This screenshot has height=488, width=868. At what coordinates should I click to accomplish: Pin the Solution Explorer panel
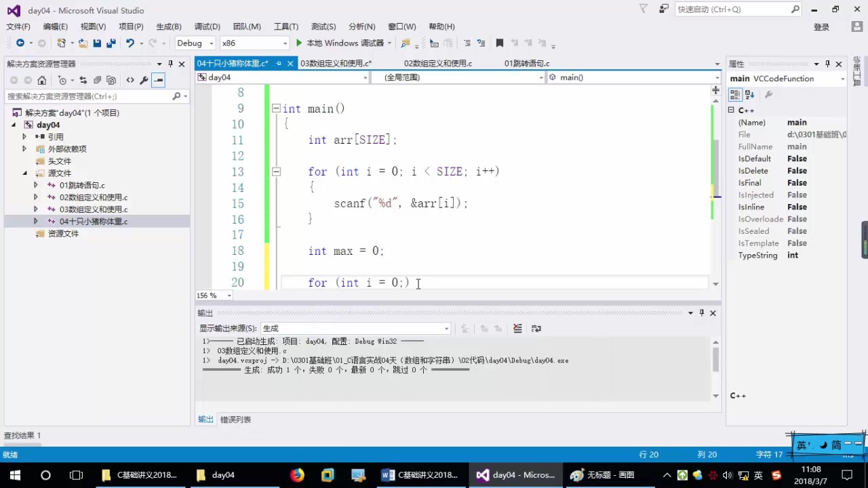click(171, 64)
